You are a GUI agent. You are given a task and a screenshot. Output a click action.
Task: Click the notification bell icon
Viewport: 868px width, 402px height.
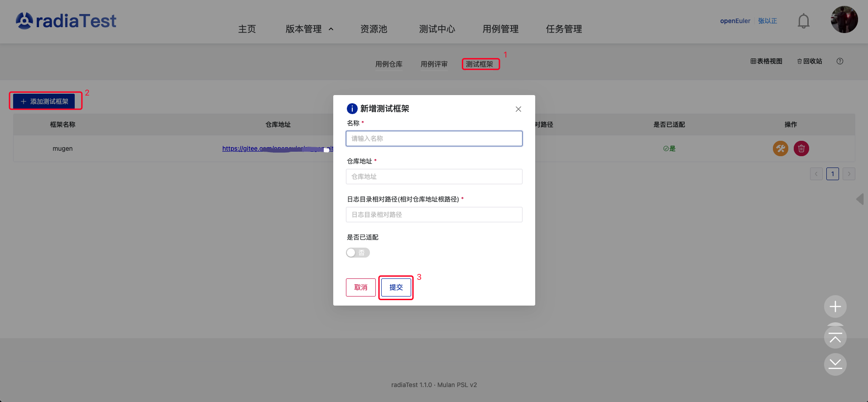point(803,21)
